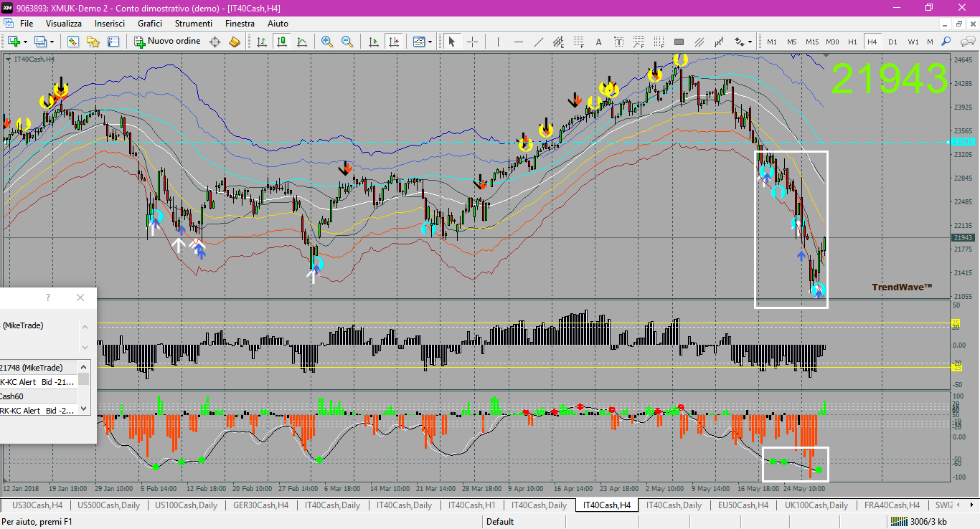Select the Fibonacci arcs tool
Screen dimensions: 980x529
pos(639,42)
